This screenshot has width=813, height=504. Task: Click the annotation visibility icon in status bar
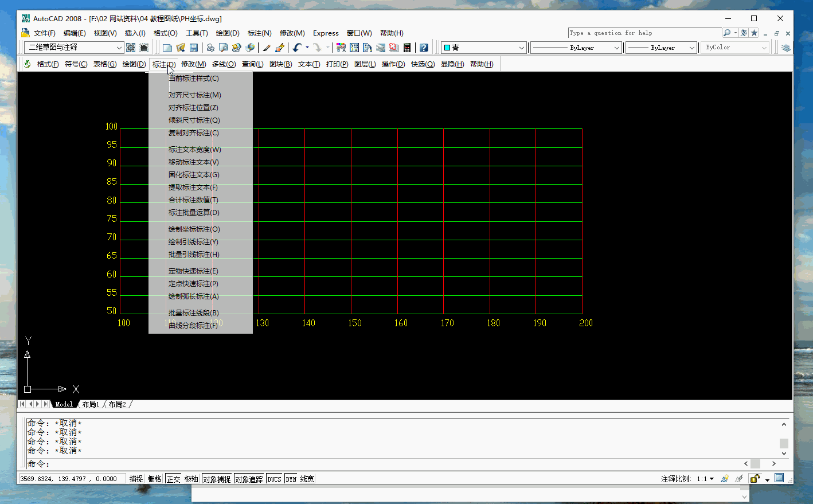point(725,479)
